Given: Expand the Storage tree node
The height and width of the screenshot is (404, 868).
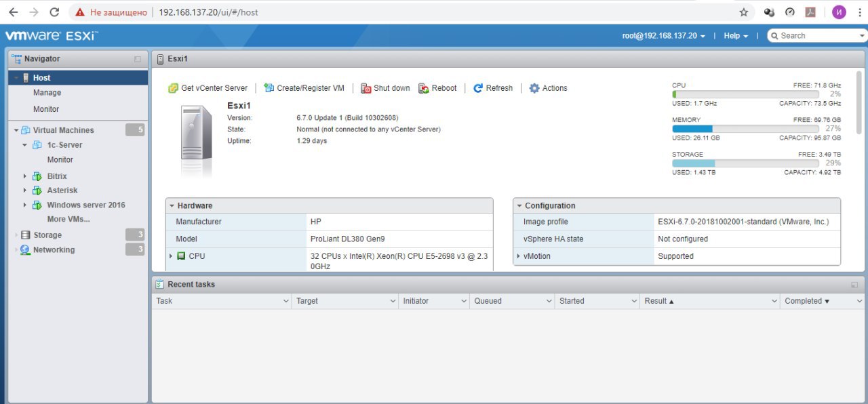Looking at the screenshot, I should point(16,235).
